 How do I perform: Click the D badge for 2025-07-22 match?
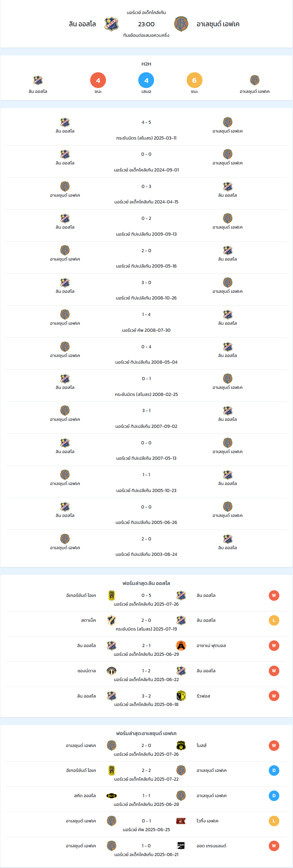click(x=274, y=771)
